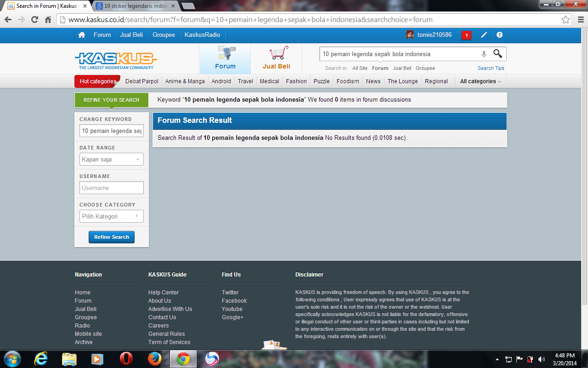Viewport: 588px width, 368px height.
Task: Open a new browser tab
Action: pyautogui.click(x=188, y=6)
